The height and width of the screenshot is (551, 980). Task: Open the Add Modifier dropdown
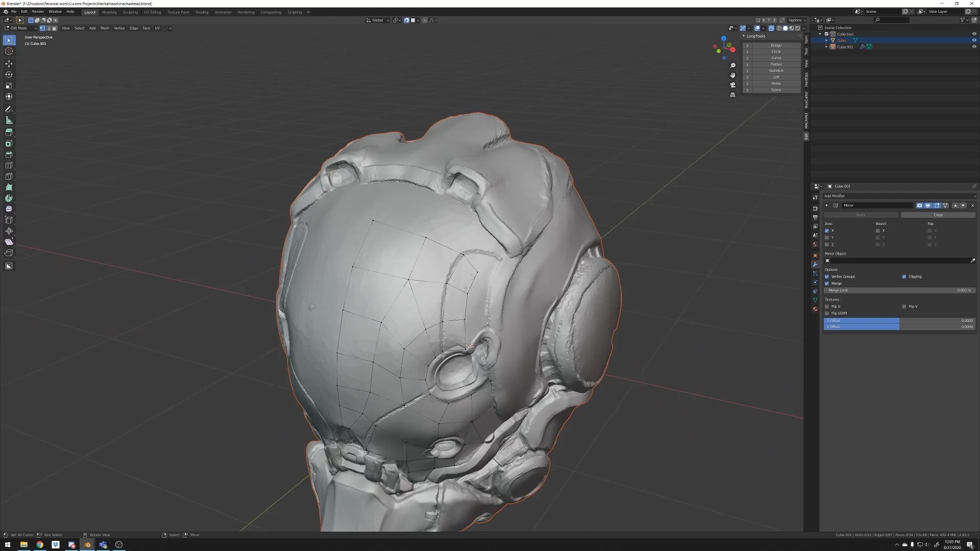(899, 196)
